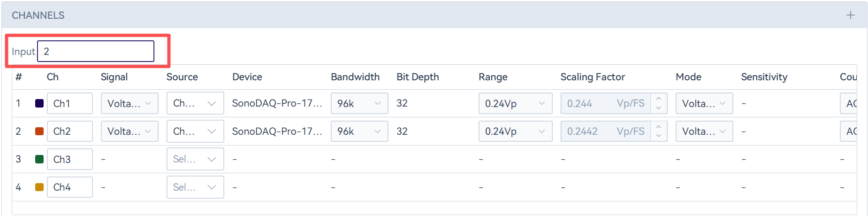The image size is (868, 216).
Task: Open the Source select dropdown for Ch3
Action: coord(195,159)
